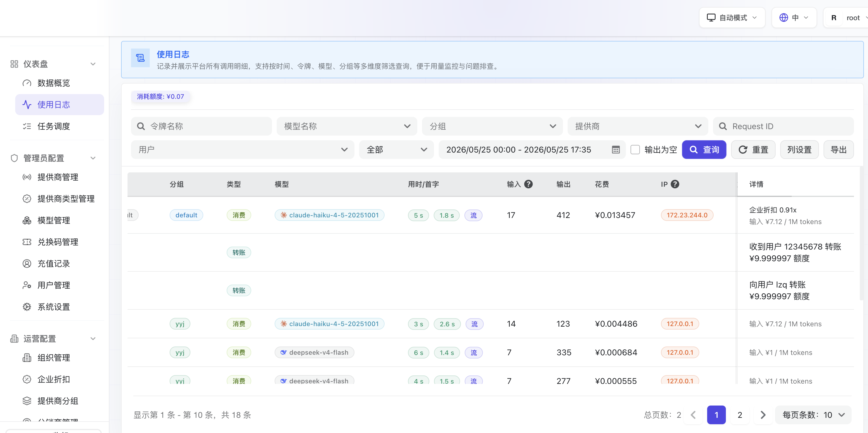This screenshot has height=433, width=868.
Task: Click the 消耗额度: ¥0.07 badge
Action: click(x=160, y=96)
